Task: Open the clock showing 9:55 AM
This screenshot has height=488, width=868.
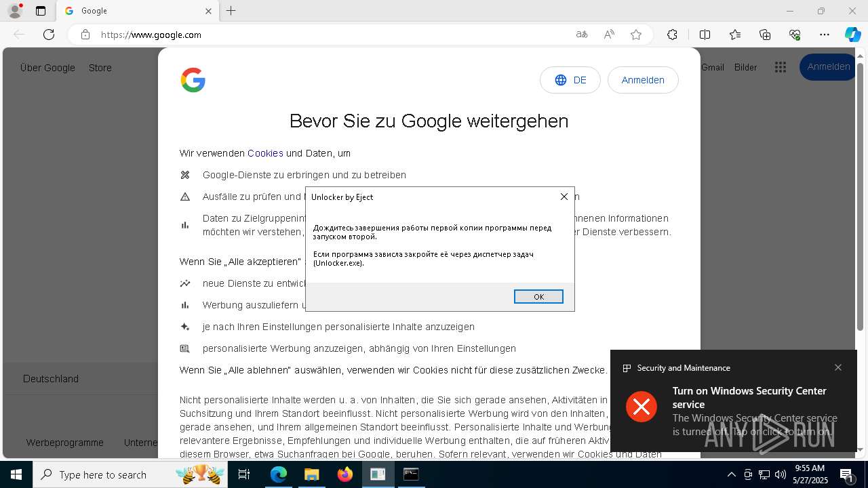Action: point(810,474)
